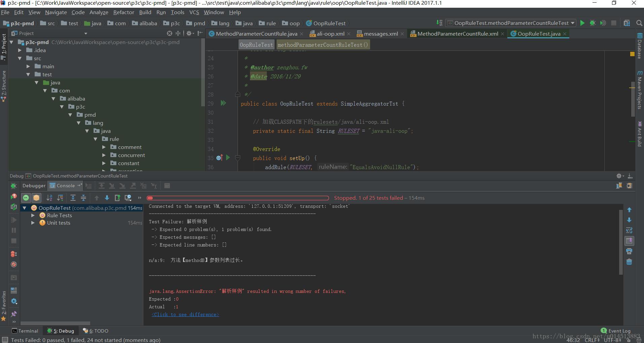This screenshot has height=343, width=644.
Task: Expand Rule Tests node
Action: pos(33,215)
